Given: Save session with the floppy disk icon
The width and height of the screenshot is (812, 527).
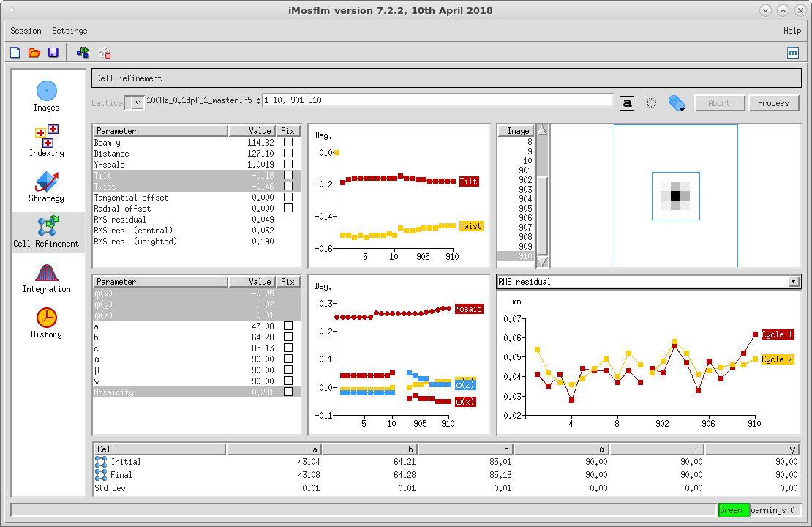Looking at the screenshot, I should point(53,53).
